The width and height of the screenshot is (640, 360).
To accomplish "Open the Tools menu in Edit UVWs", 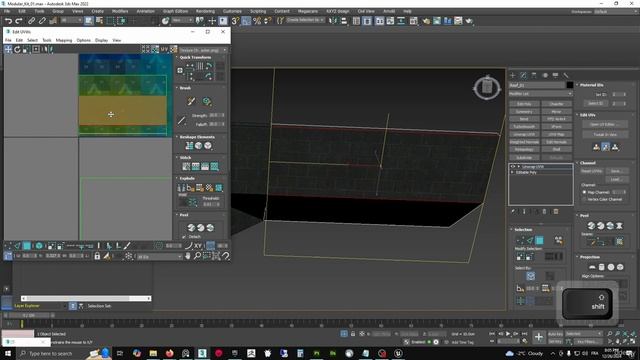I will tap(47, 40).
